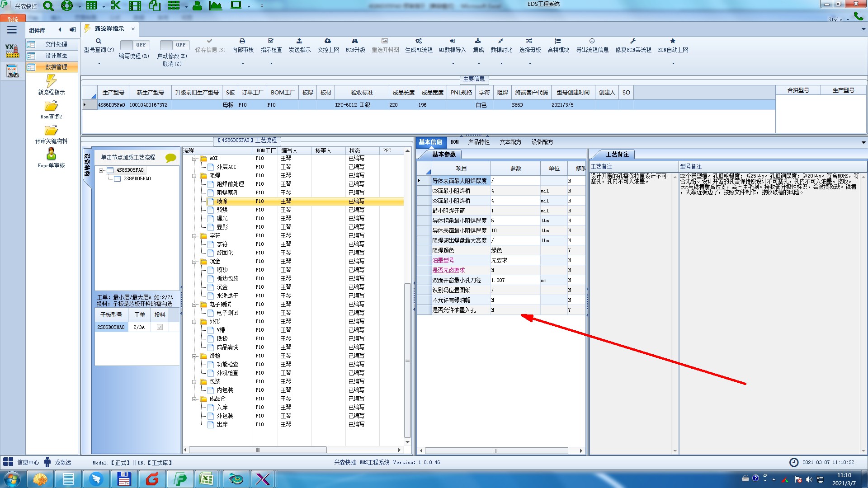Click the 内部审核 printer icon
Screen dimensions: 868x488
click(x=242, y=41)
